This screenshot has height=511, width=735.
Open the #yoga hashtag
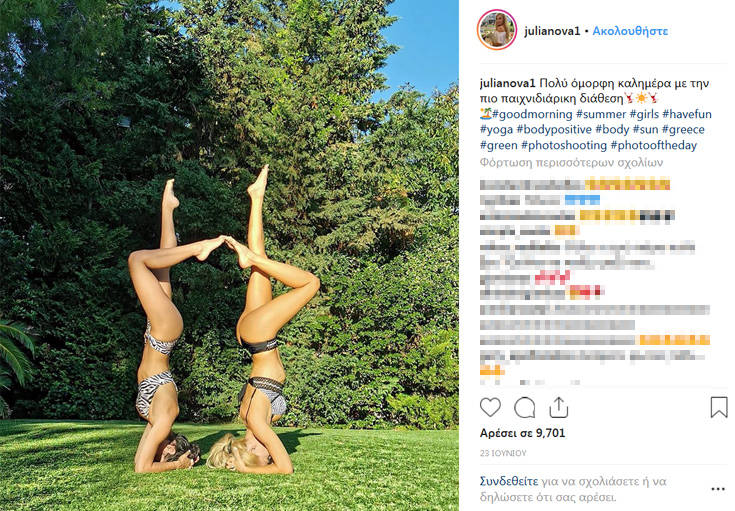(x=496, y=129)
